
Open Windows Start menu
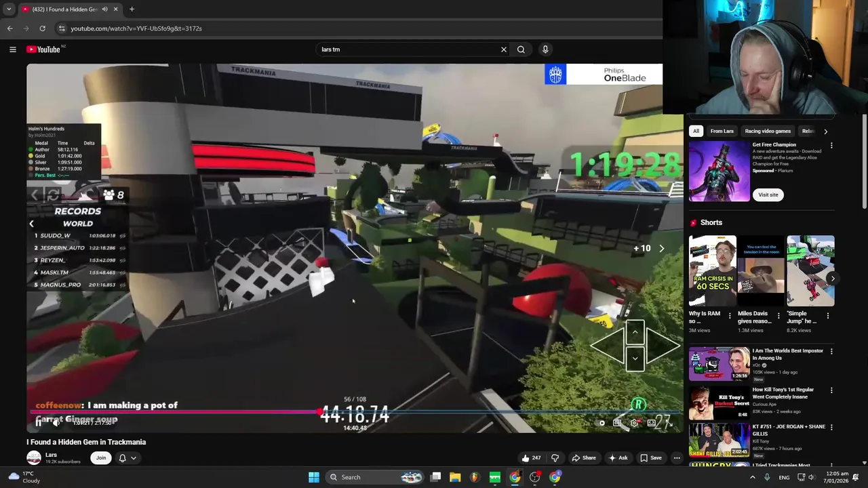[x=314, y=477]
